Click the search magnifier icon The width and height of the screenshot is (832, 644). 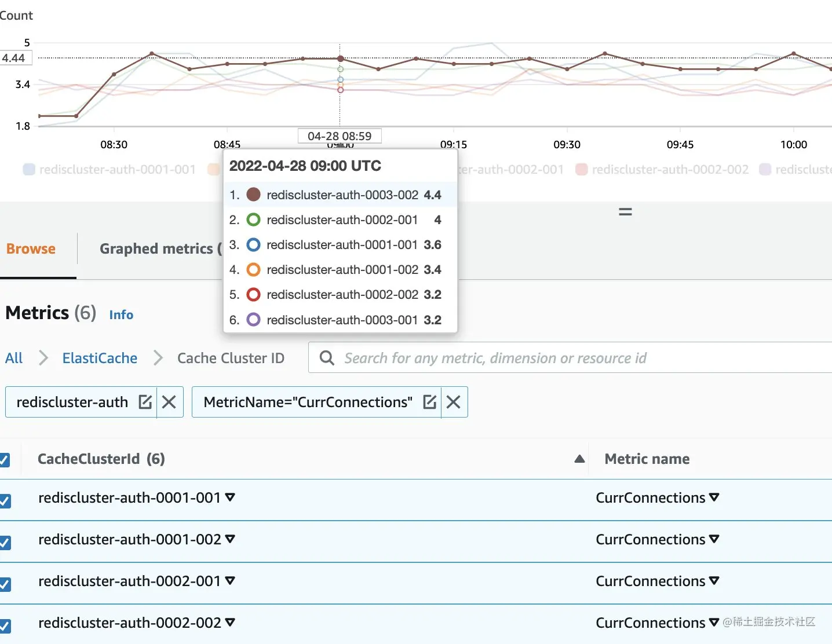click(x=327, y=358)
